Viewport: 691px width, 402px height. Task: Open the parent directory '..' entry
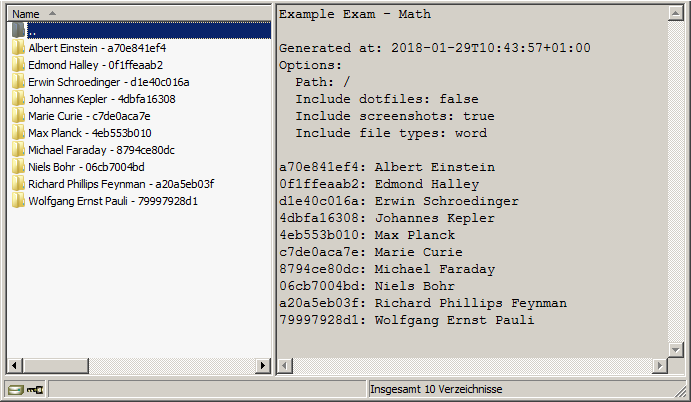point(149,31)
